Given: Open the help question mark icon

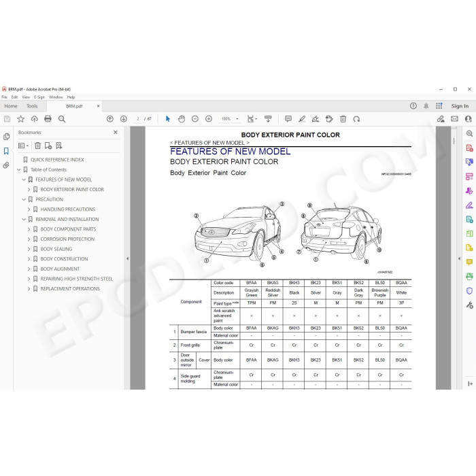Looking at the screenshot, I should (413, 106).
